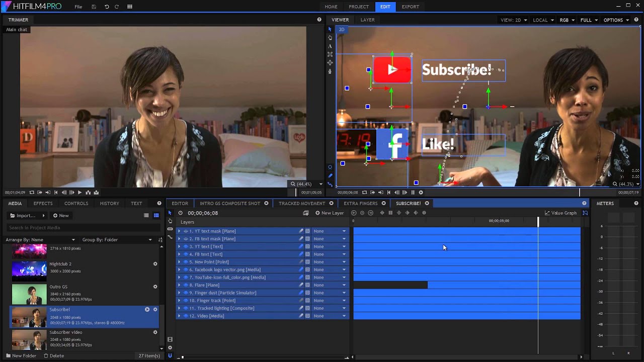Screen dimensions: 644x362
Task: Click the Import... button
Action: tap(27, 216)
